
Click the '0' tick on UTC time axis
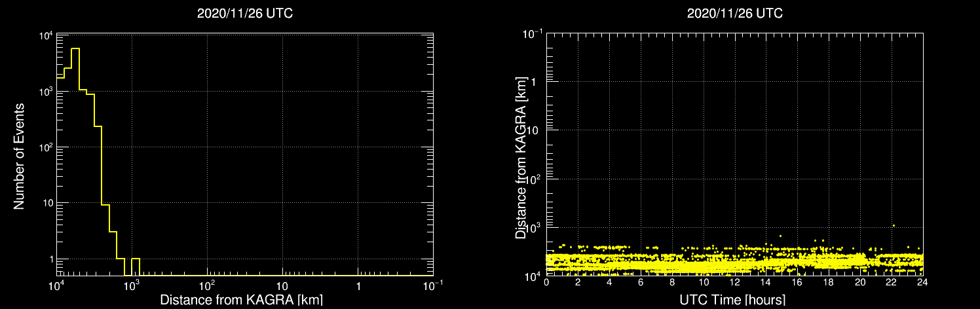[546, 283]
